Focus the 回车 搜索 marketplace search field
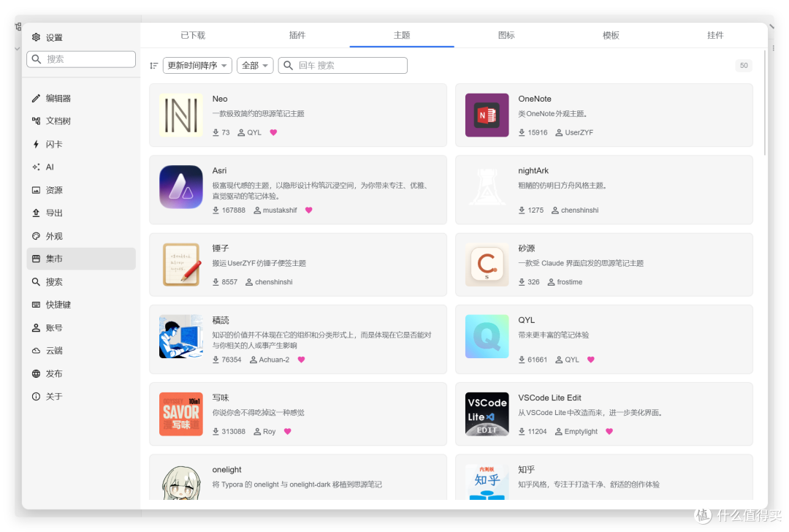 343,66
